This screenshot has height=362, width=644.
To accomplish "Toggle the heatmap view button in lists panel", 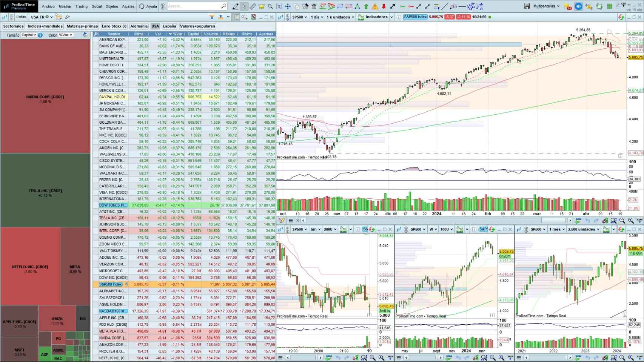I will coord(236,17).
